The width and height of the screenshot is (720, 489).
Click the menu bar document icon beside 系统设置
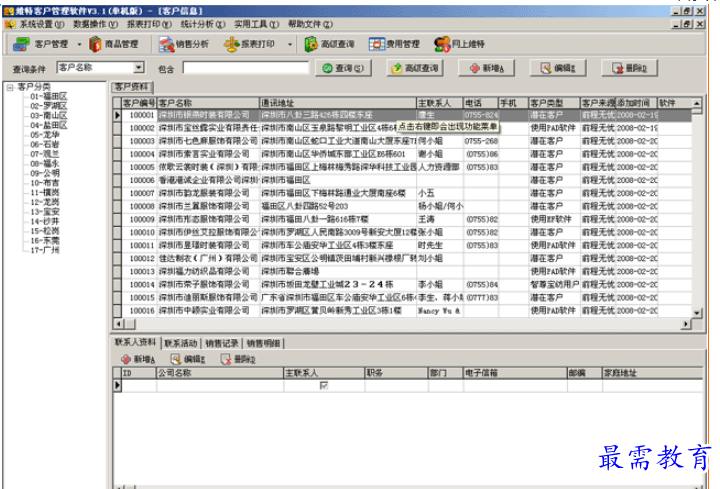click(10, 24)
